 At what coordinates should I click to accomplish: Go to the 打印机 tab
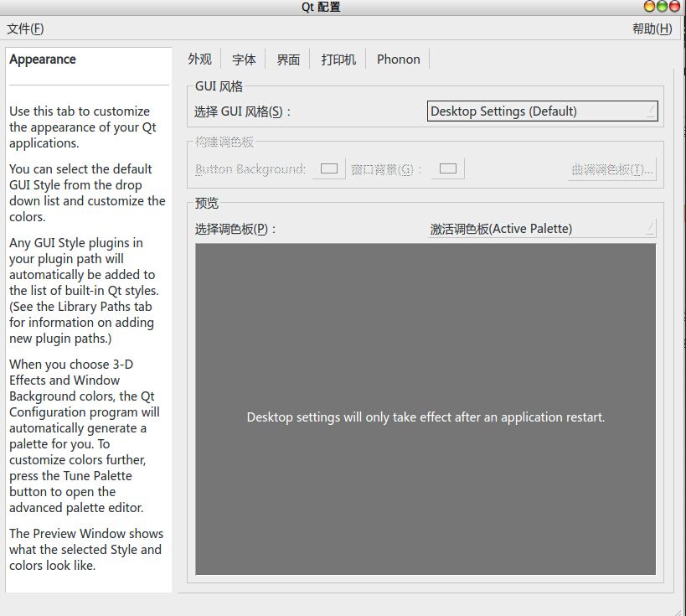[338, 60]
